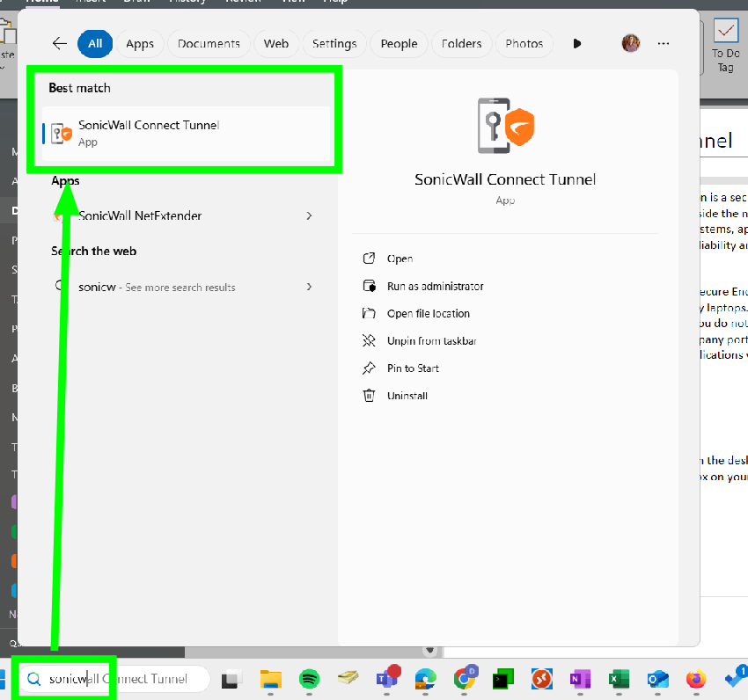Expand the SonicWall NetExtender result chevron
Image resolution: width=748 pixels, height=700 pixels.
click(309, 215)
